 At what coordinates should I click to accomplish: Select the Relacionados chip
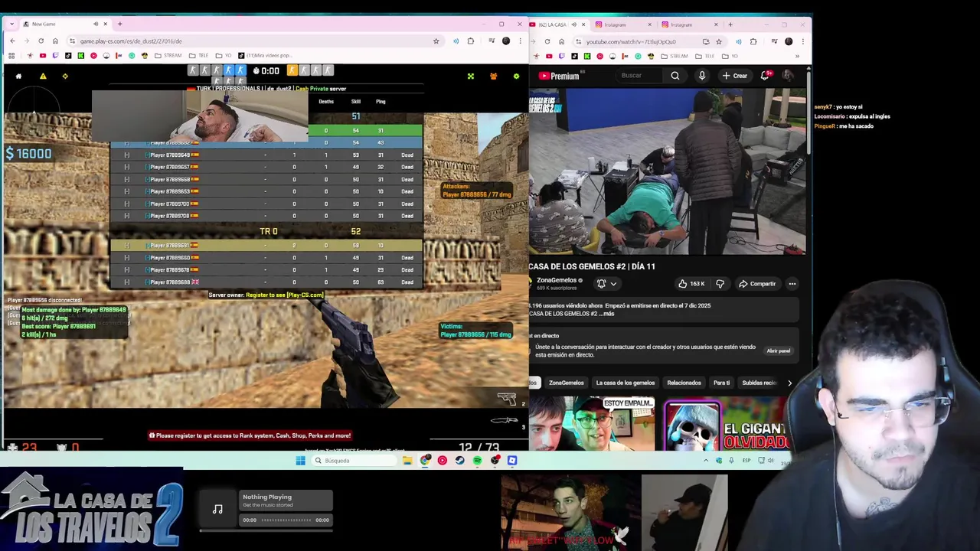point(684,383)
